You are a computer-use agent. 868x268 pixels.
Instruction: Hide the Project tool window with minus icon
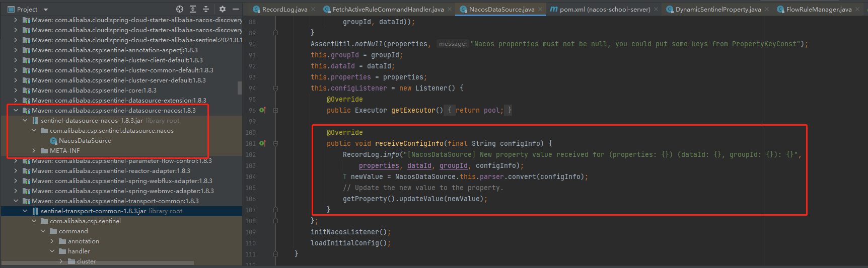[235, 9]
